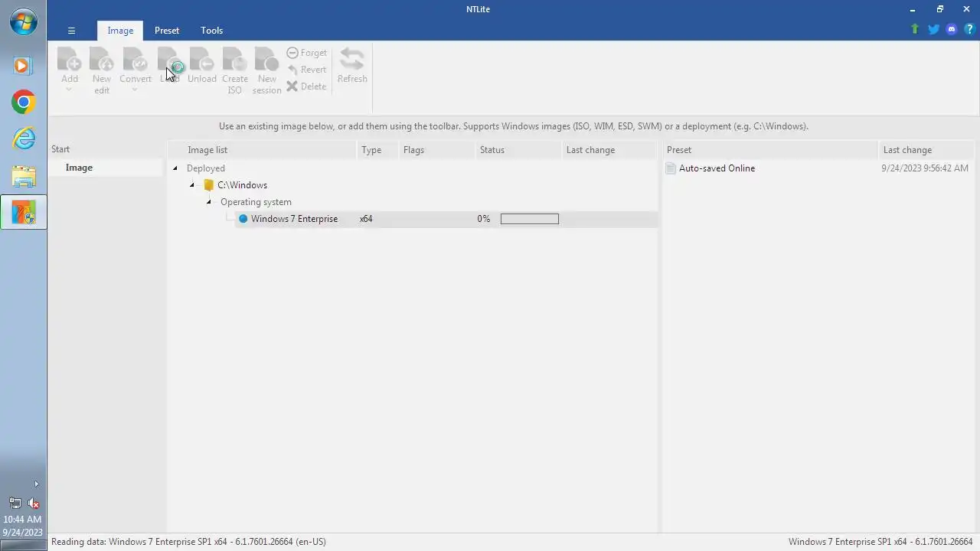
Task: Launch Internet Explorer from taskbar
Action: pyautogui.click(x=24, y=139)
